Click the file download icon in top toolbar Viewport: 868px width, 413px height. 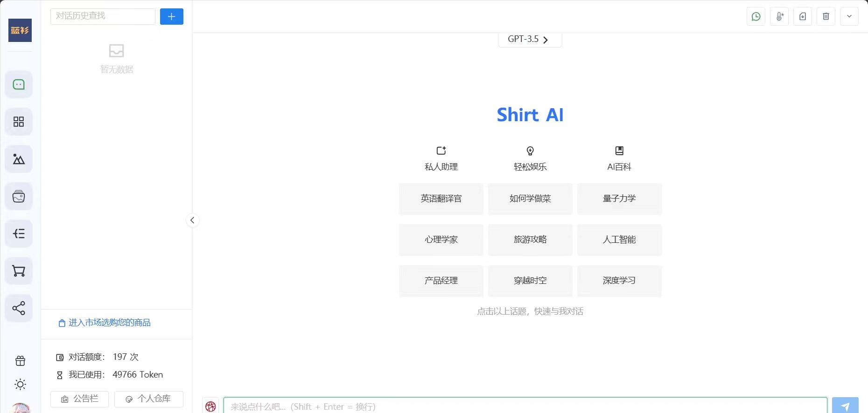coord(803,16)
